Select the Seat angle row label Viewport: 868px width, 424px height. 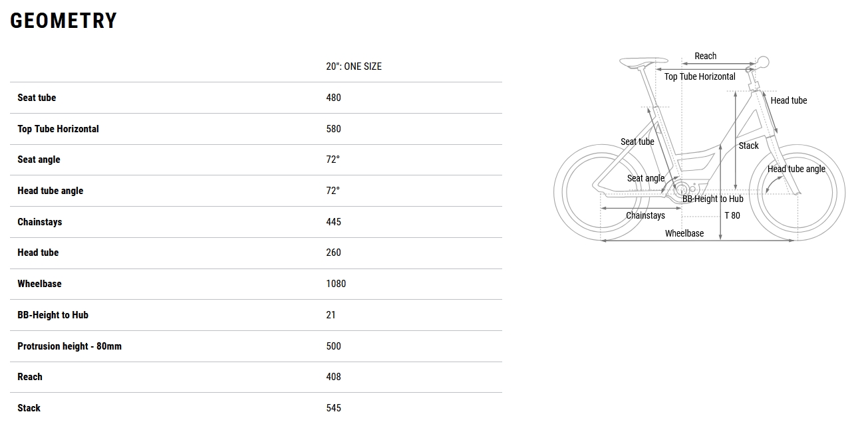point(39,159)
